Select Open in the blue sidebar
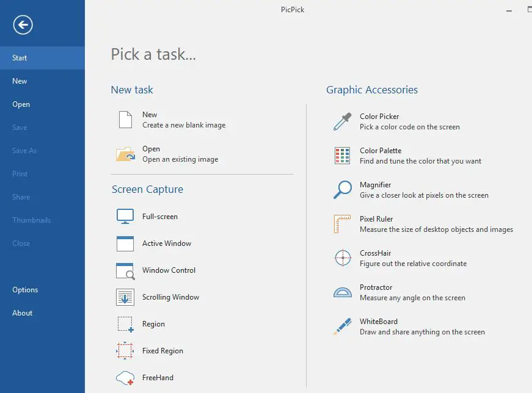This screenshot has width=532, height=393. 42,104
